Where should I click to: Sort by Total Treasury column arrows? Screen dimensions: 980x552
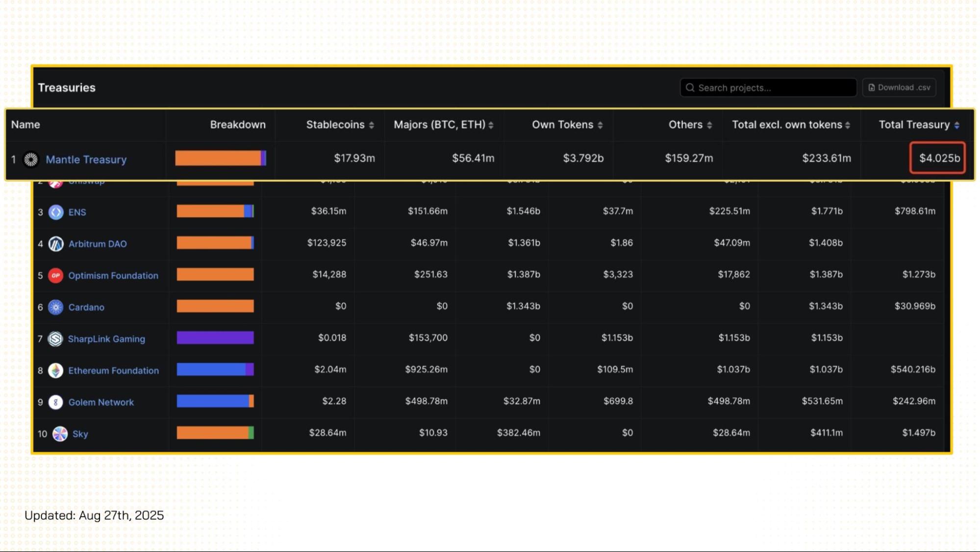click(x=957, y=125)
